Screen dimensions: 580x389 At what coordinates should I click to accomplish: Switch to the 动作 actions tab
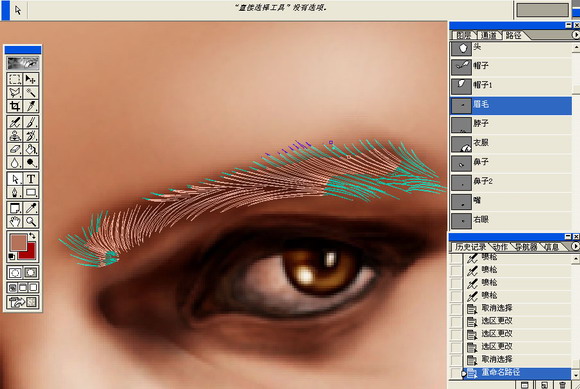click(500, 247)
